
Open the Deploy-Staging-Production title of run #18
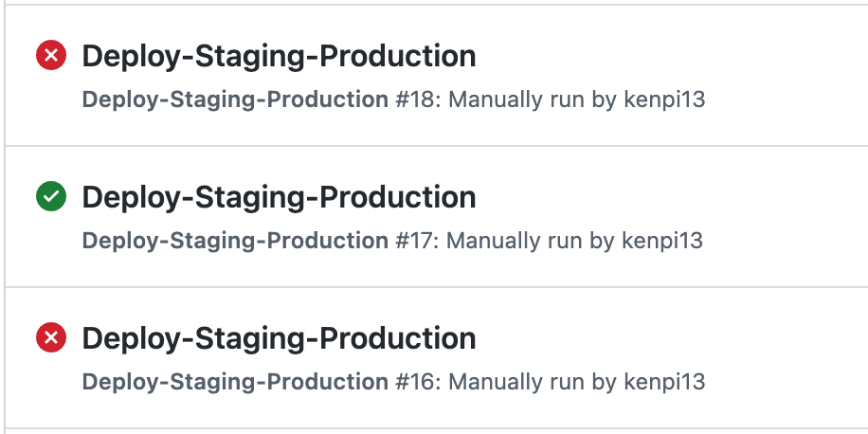tap(279, 56)
